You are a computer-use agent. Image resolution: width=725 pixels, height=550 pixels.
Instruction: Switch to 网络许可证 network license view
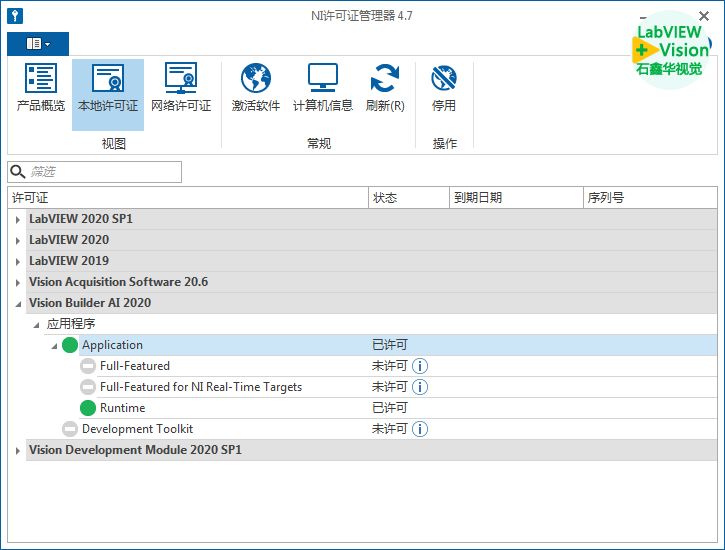pyautogui.click(x=181, y=88)
